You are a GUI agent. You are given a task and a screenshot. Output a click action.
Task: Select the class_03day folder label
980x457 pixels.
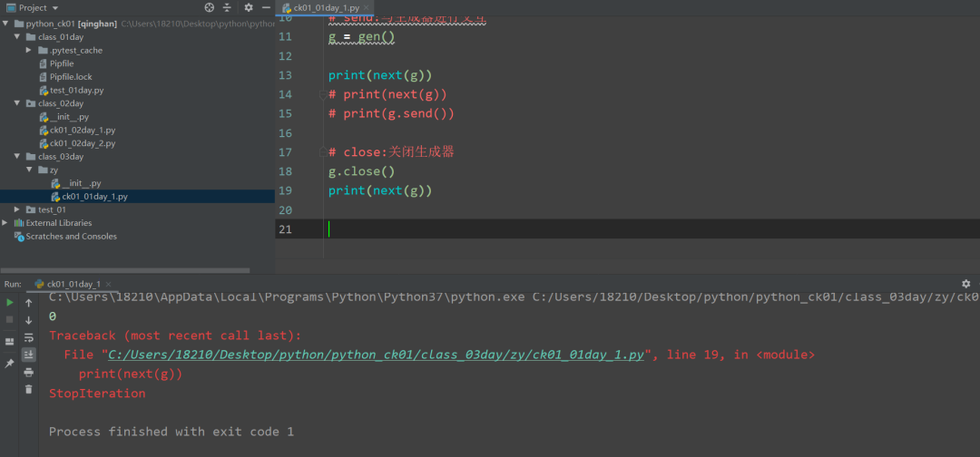click(x=61, y=157)
